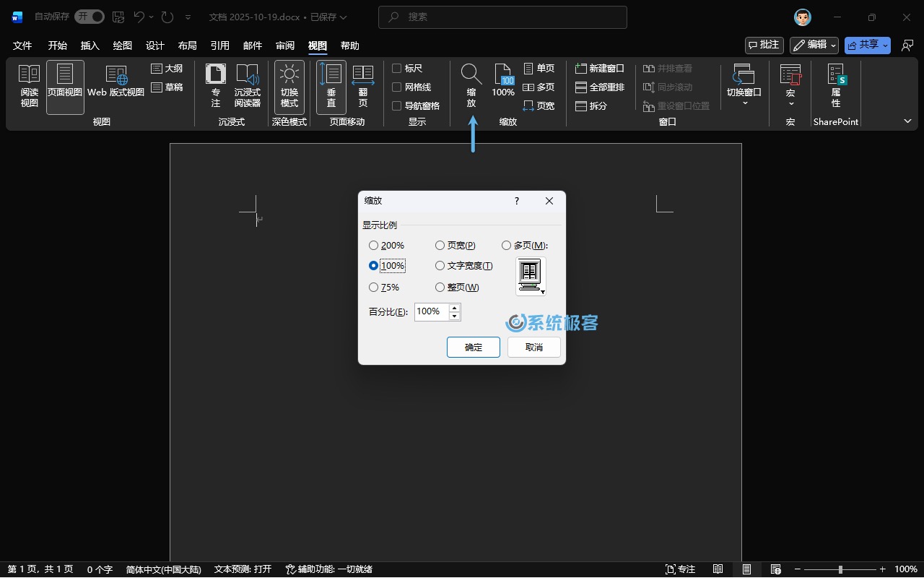
Task: Click 取消 to cancel zoom dialog
Action: 534,347
